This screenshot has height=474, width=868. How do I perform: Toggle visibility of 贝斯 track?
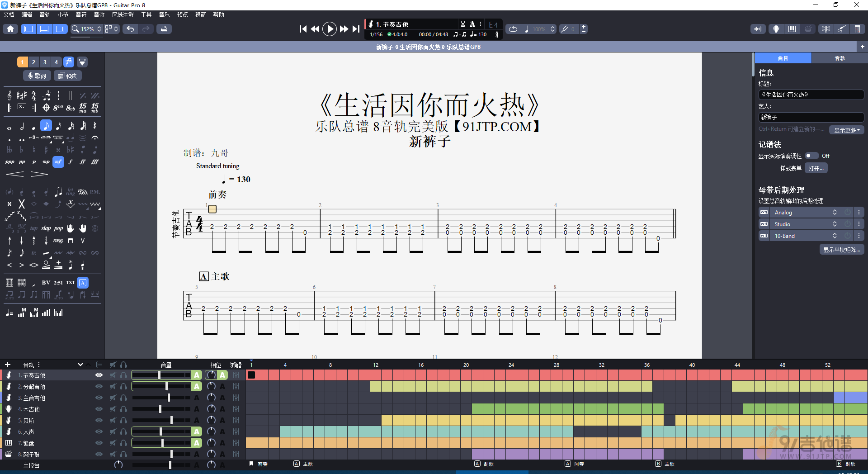99,420
